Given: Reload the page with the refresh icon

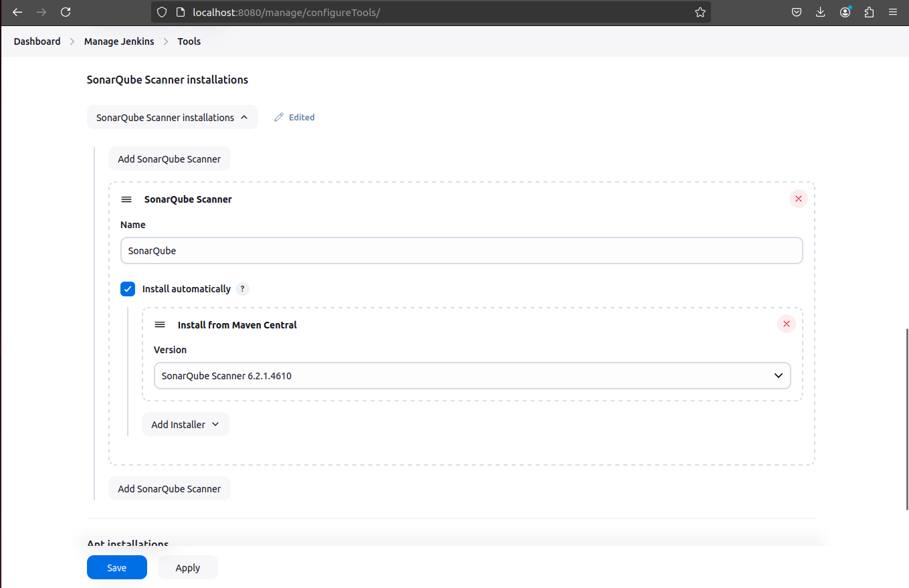Looking at the screenshot, I should (x=66, y=12).
